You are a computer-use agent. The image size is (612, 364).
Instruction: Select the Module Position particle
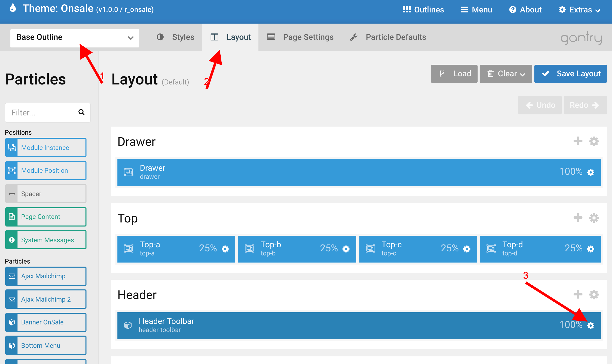(46, 170)
